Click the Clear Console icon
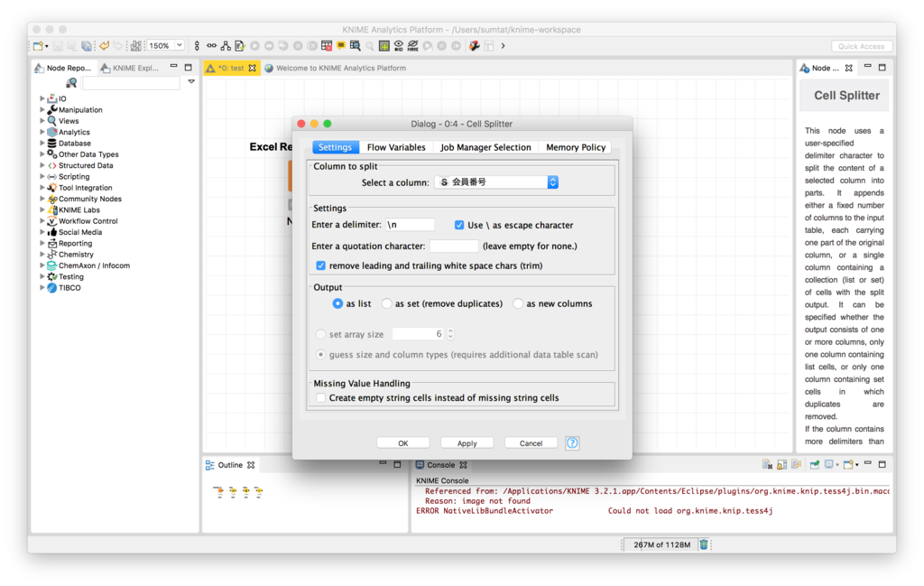 (767, 464)
